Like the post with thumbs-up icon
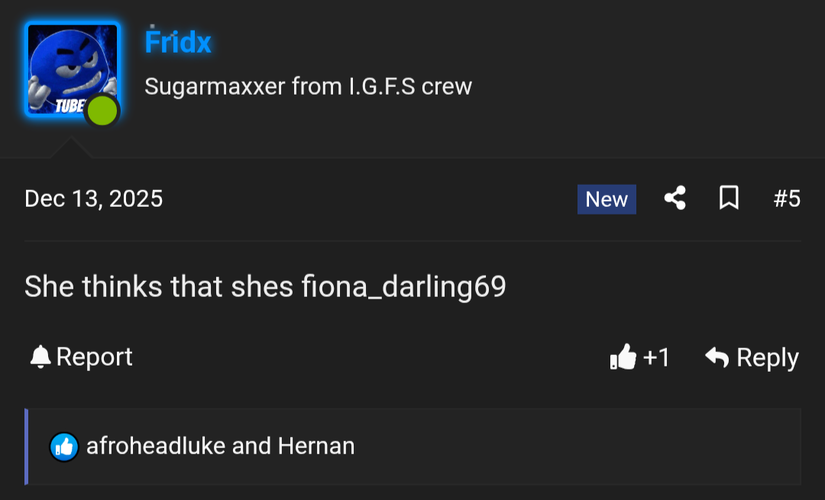The image size is (825, 500). tap(622, 357)
